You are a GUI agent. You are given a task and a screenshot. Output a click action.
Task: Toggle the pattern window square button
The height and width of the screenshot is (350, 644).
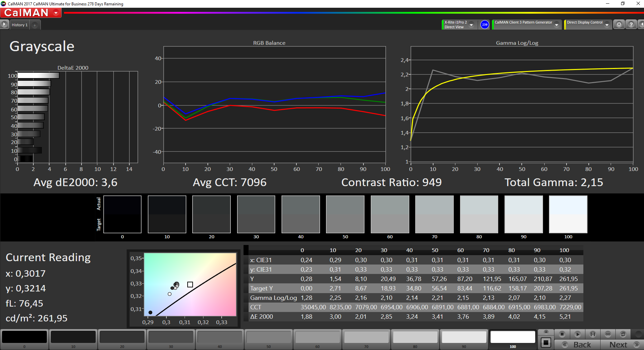pyautogui.click(x=546, y=343)
